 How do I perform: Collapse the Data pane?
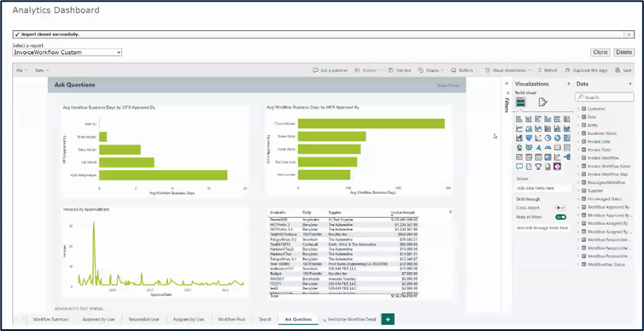(x=630, y=84)
